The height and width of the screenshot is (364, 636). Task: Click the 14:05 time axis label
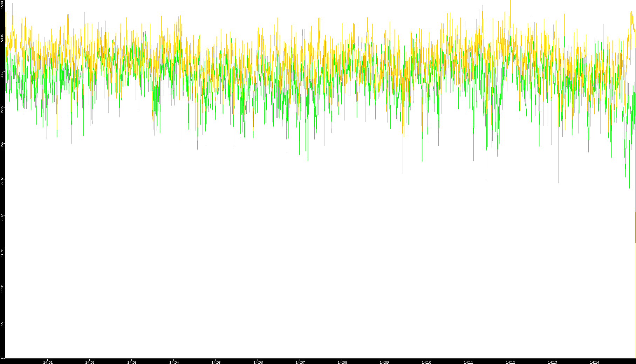click(x=216, y=362)
